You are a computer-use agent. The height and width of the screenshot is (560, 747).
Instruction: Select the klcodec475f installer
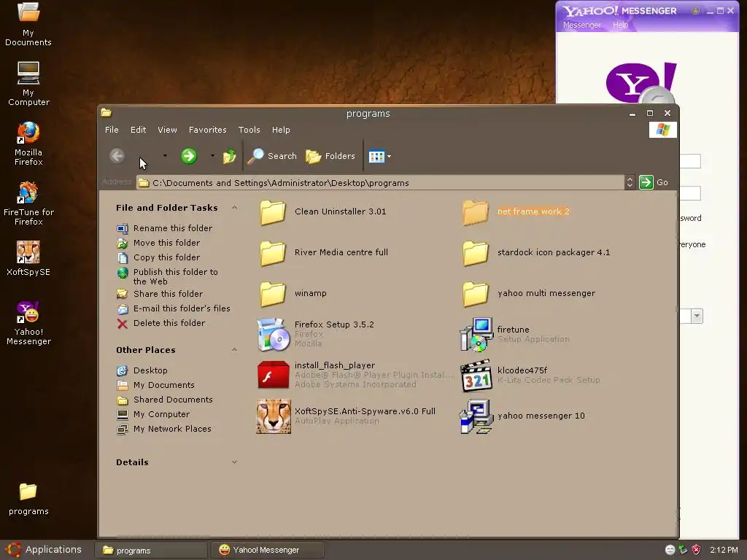point(530,376)
